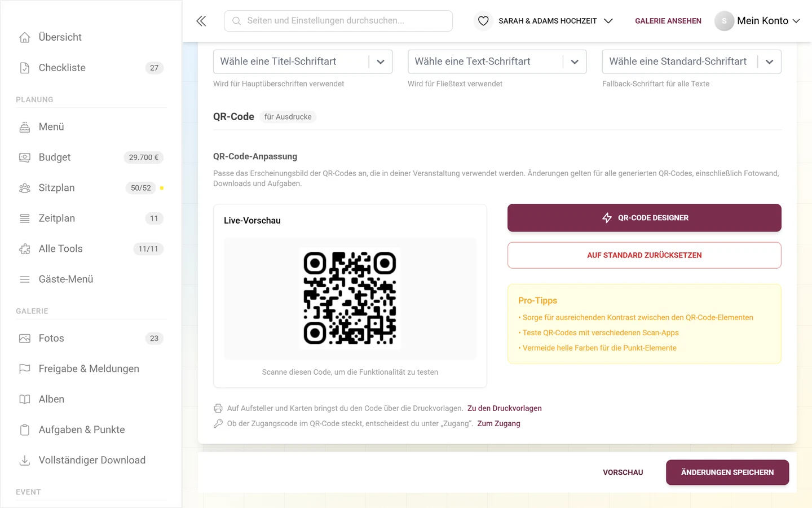812x508 pixels.
Task: Click Änderungen speichern
Action: pyautogui.click(x=727, y=472)
